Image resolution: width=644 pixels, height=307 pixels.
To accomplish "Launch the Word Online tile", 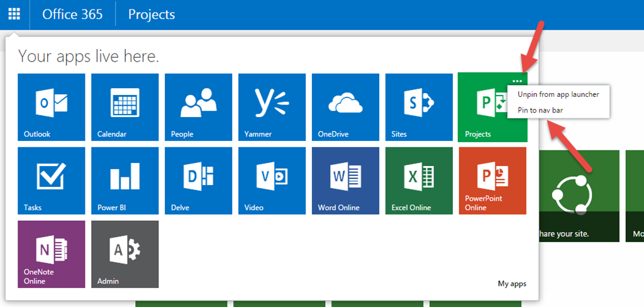I will (x=345, y=181).
